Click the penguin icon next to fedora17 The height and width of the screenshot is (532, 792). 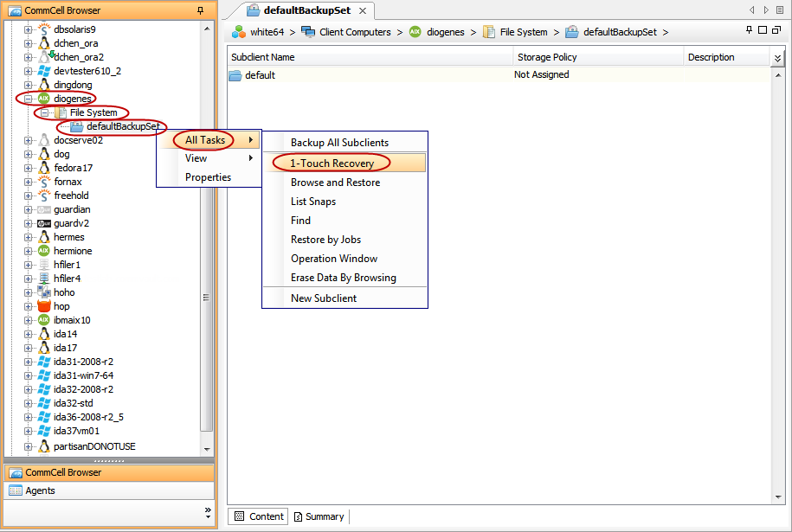pos(44,168)
